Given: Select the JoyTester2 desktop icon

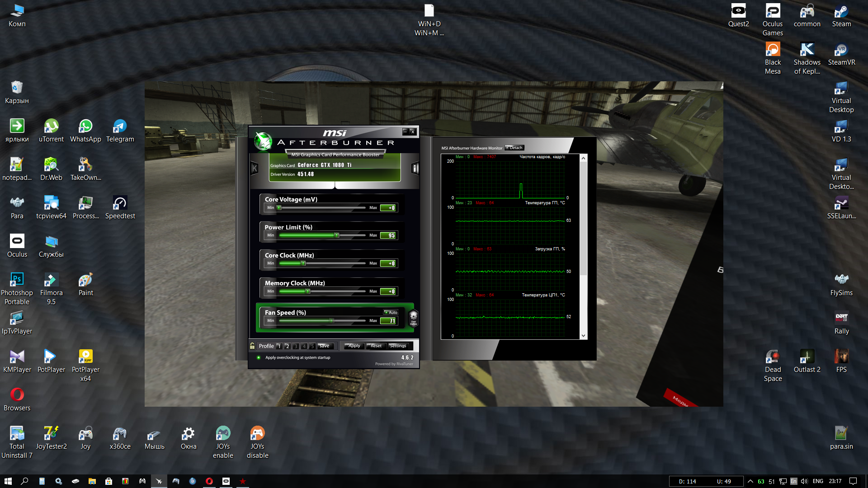Looking at the screenshot, I should coord(51,438).
